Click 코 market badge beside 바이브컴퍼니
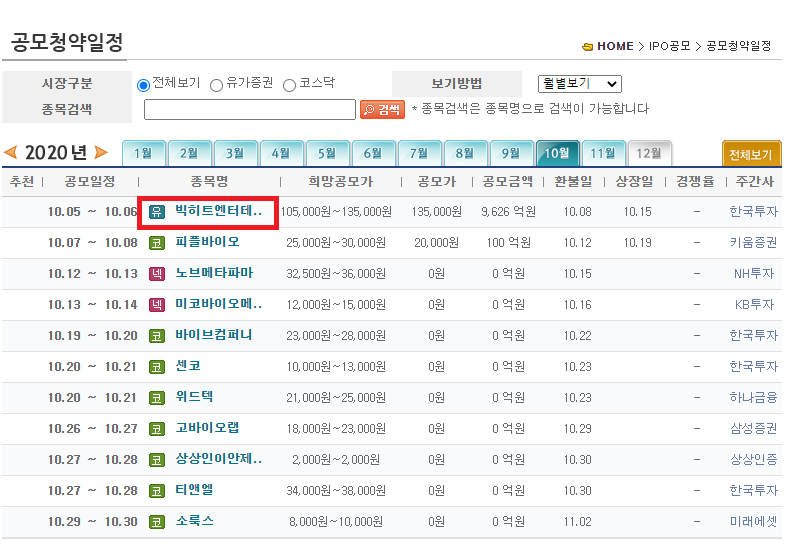This screenshot has width=808, height=548. [157, 336]
